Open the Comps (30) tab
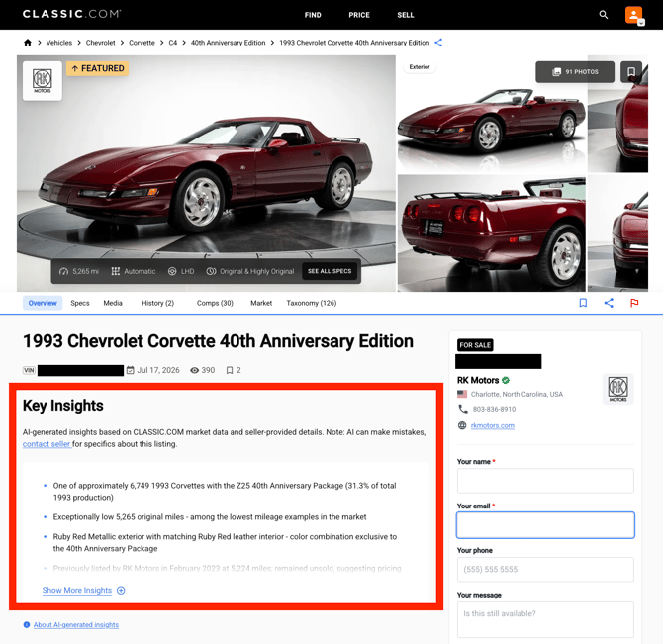This screenshot has height=644, width=663. (x=215, y=303)
